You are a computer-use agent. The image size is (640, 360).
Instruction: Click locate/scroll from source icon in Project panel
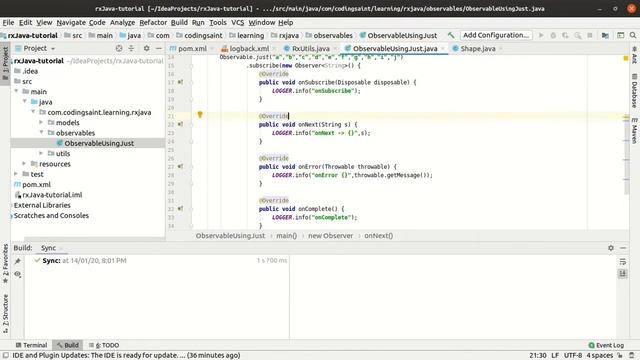tap(119, 48)
